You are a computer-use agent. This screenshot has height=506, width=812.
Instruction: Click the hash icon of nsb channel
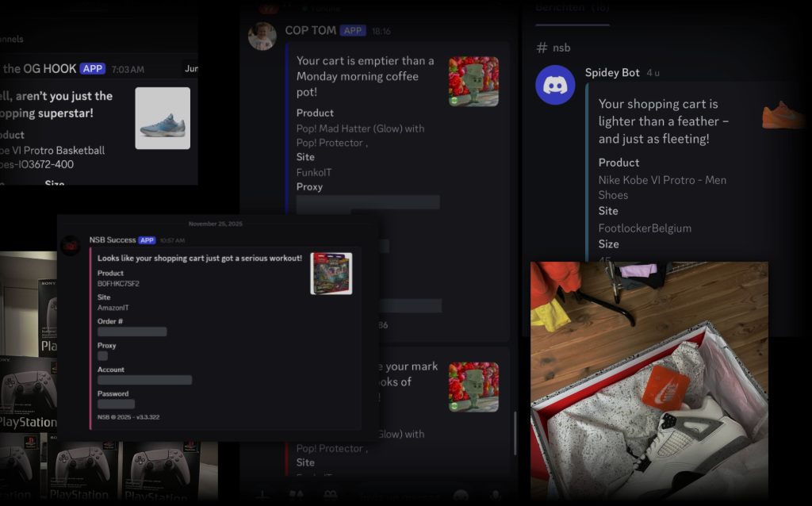pyautogui.click(x=542, y=48)
